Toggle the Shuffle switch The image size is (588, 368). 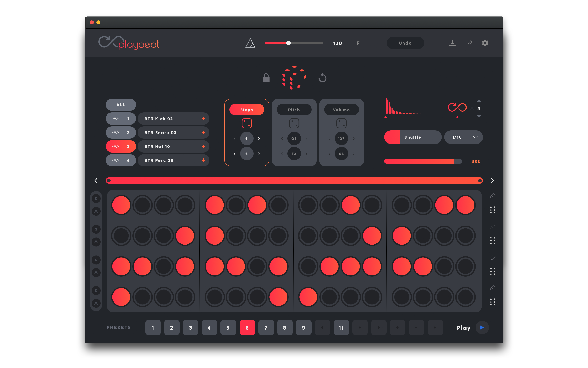(x=413, y=137)
